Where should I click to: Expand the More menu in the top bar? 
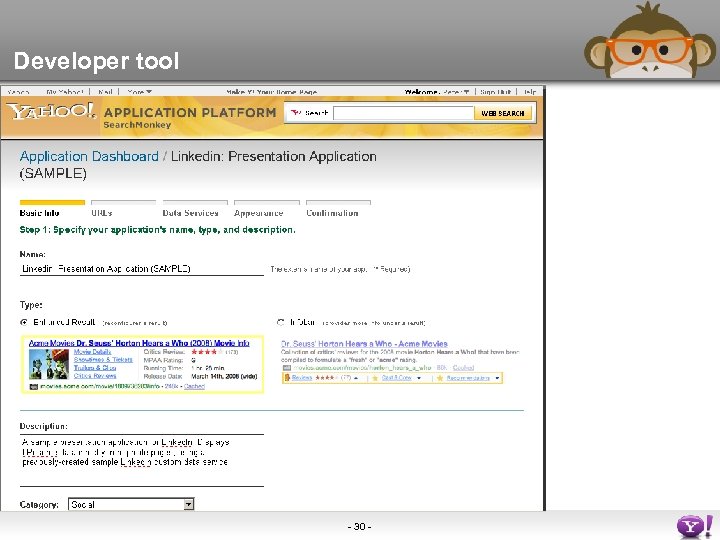point(140,92)
